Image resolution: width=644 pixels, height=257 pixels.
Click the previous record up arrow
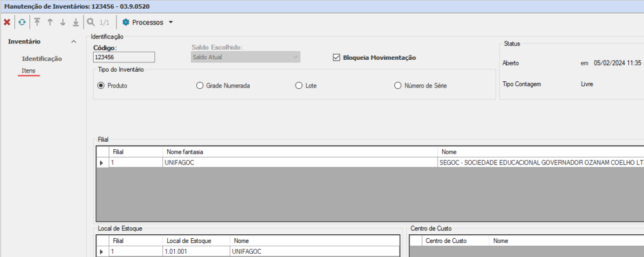pos(50,22)
